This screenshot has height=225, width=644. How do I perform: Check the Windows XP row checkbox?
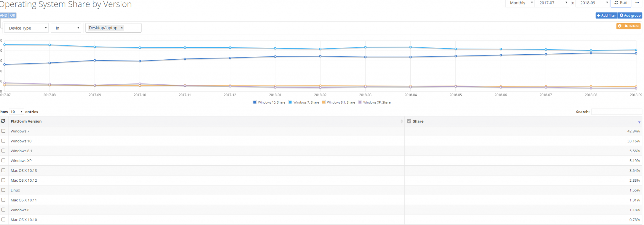point(3,160)
